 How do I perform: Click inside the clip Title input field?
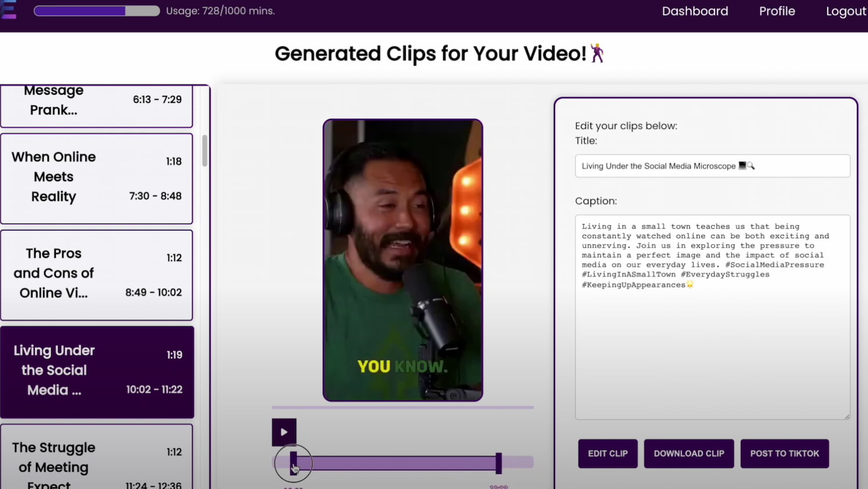coord(712,166)
